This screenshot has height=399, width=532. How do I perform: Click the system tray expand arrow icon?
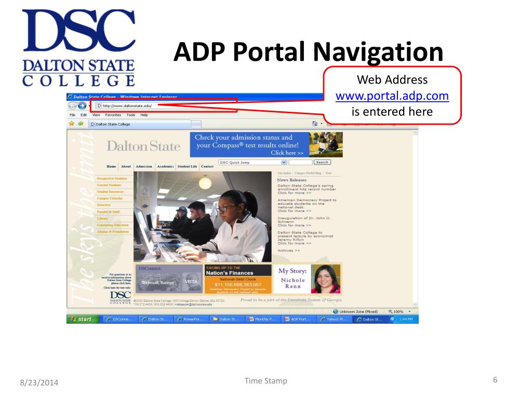tap(393, 320)
